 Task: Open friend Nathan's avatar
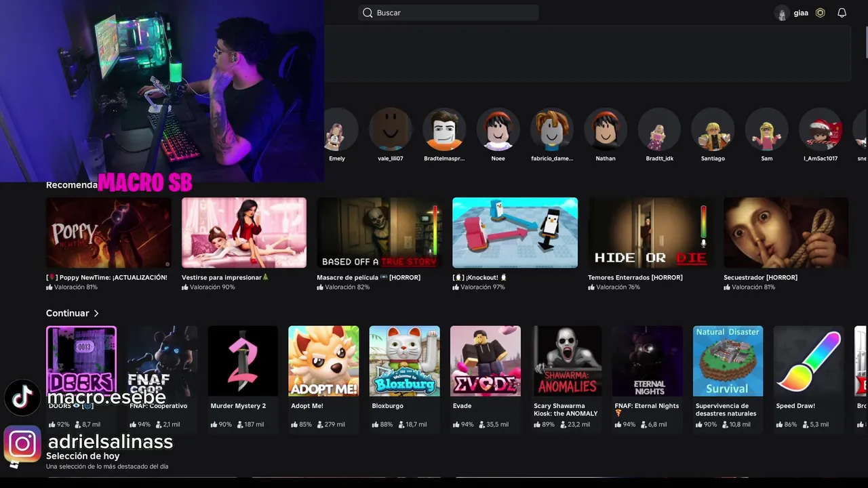point(606,129)
